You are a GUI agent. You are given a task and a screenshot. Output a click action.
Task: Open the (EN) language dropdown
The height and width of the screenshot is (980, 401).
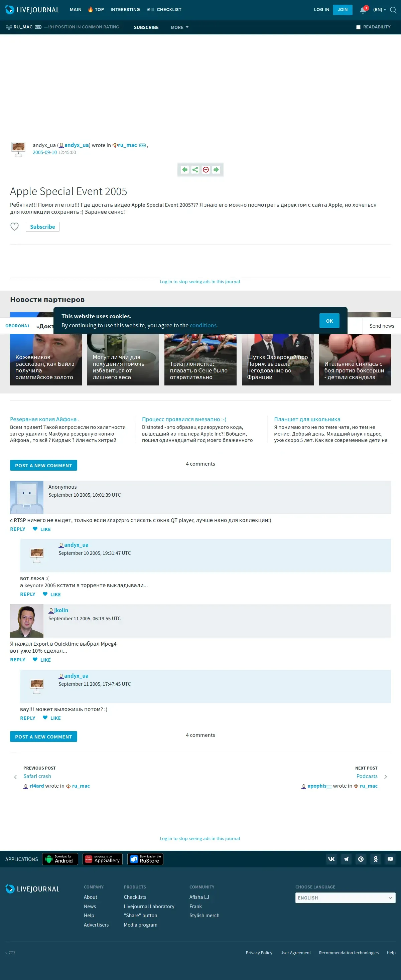point(379,10)
